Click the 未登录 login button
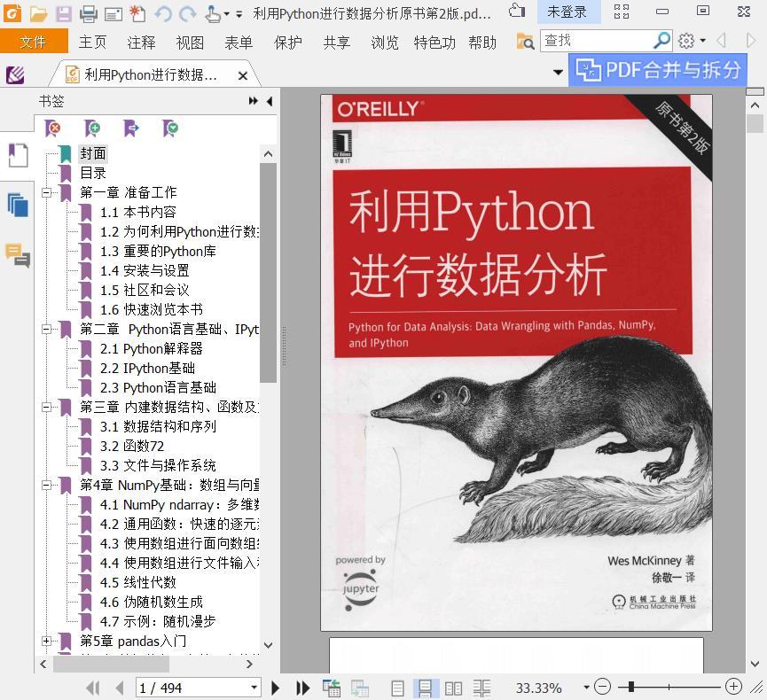The image size is (767, 700). (569, 12)
